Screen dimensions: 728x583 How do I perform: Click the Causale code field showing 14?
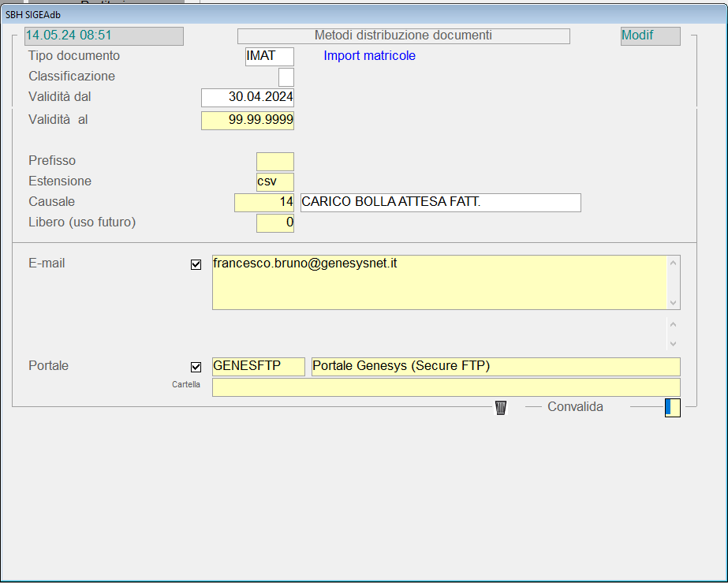[264, 203]
